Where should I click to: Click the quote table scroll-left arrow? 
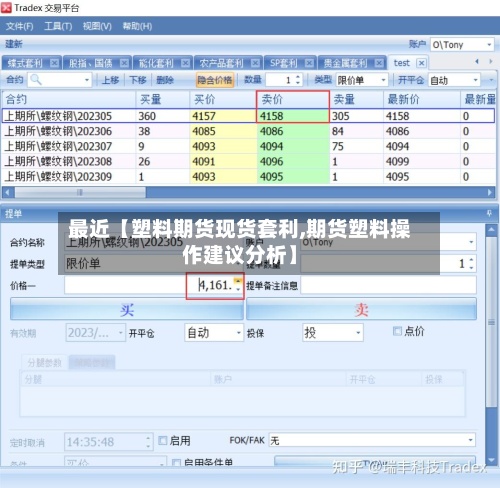[8, 192]
